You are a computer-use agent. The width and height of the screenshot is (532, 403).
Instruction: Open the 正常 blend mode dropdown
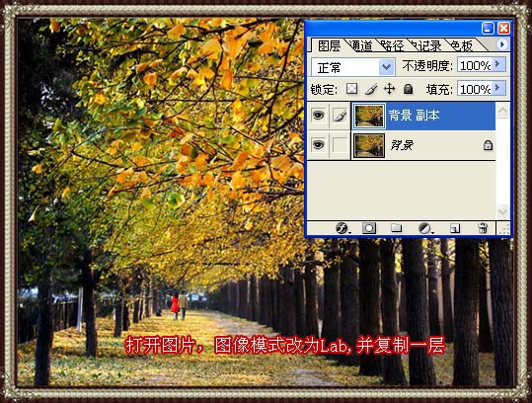(x=353, y=67)
